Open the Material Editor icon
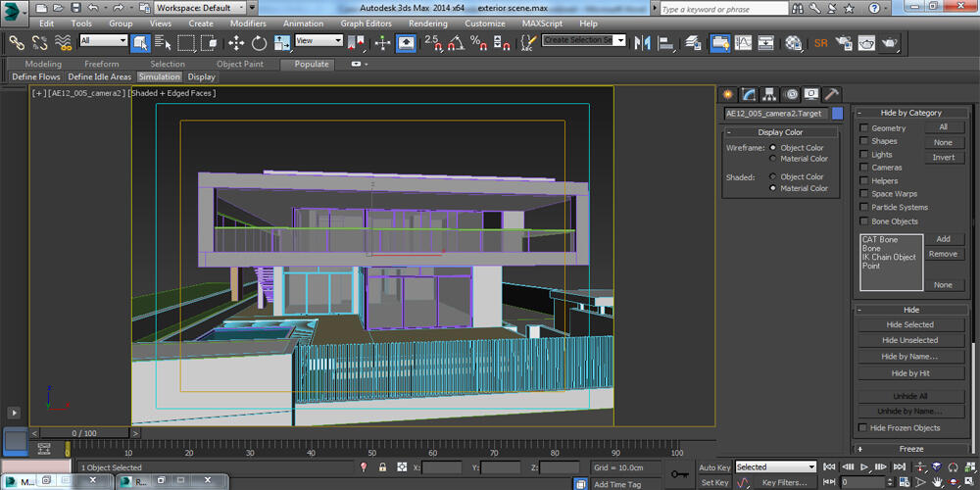Image resolution: width=980 pixels, height=490 pixels. point(794,43)
